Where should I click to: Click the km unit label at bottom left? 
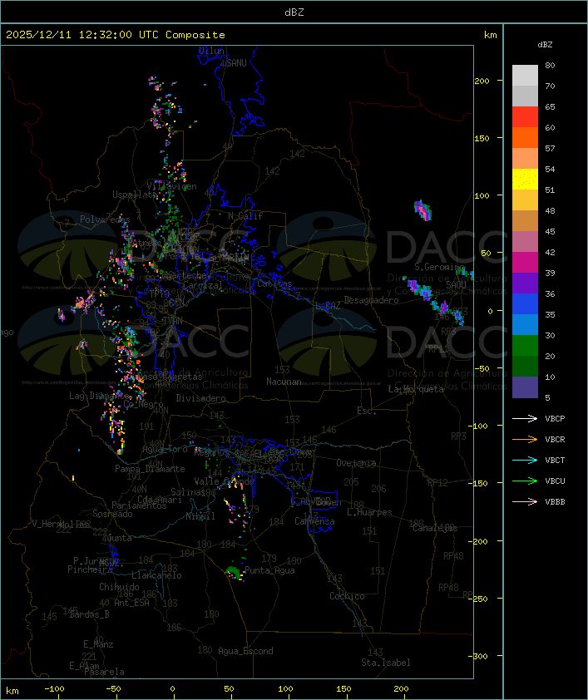12,691
